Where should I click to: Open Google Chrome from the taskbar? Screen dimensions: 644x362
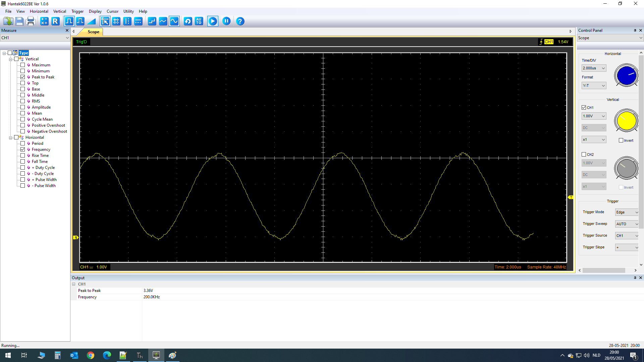90,355
